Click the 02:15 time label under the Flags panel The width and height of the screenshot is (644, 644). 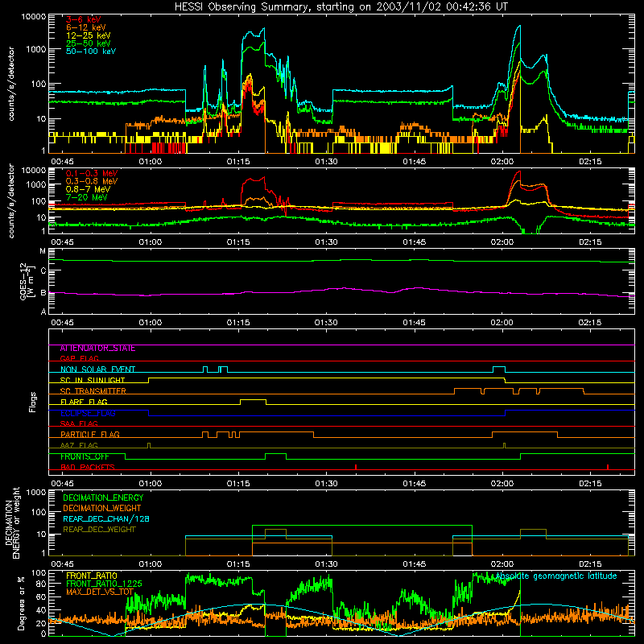coord(590,484)
